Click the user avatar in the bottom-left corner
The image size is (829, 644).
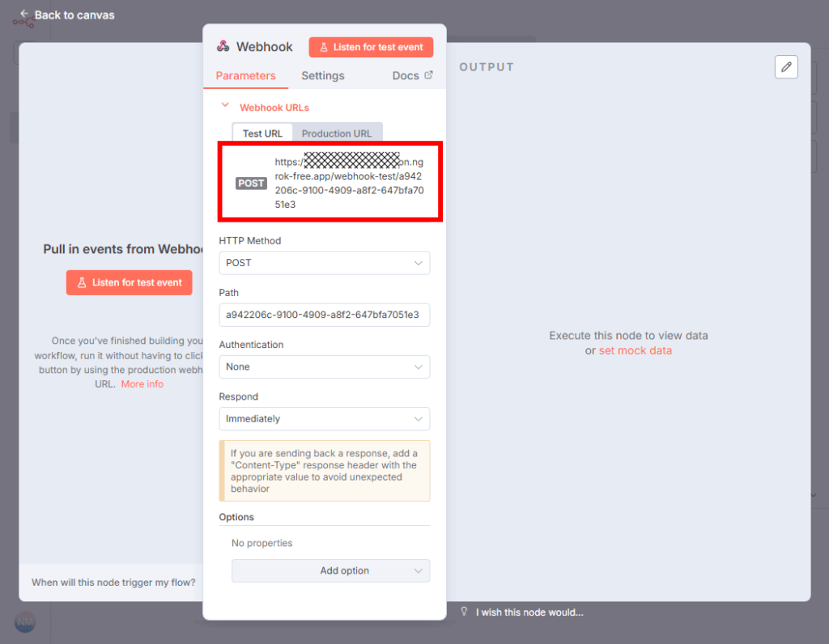(x=25, y=621)
